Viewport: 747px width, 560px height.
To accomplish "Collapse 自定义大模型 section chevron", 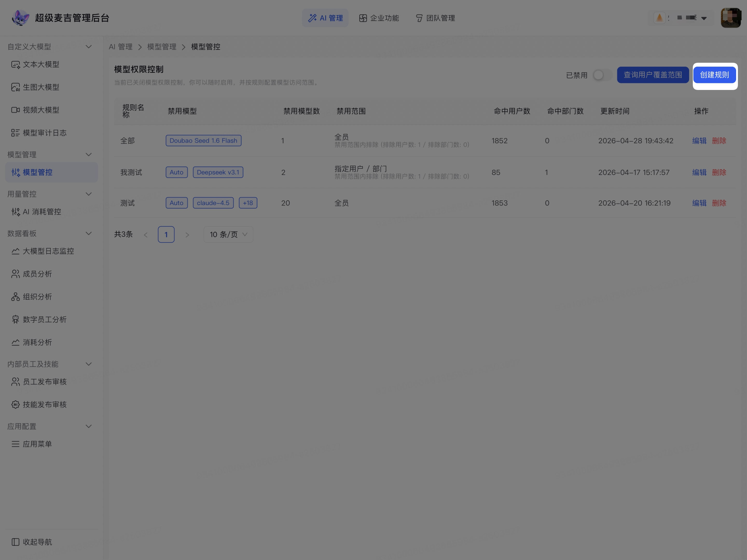I will [89, 47].
